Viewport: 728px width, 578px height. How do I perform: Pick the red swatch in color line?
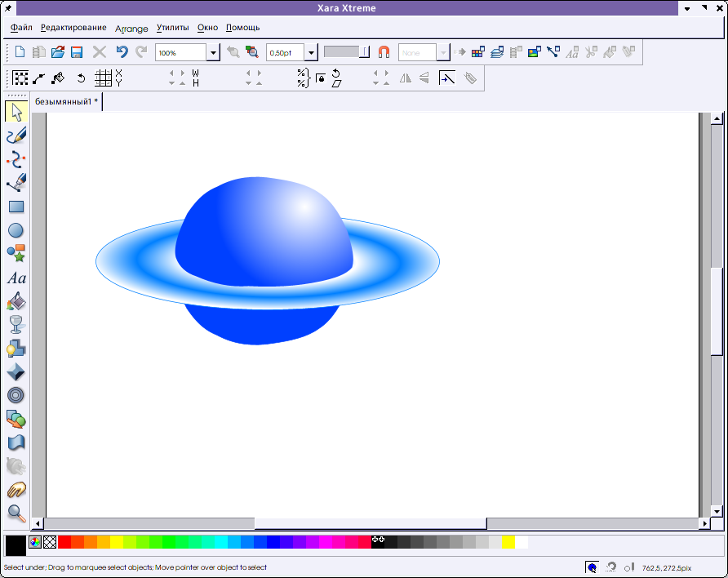click(64, 542)
